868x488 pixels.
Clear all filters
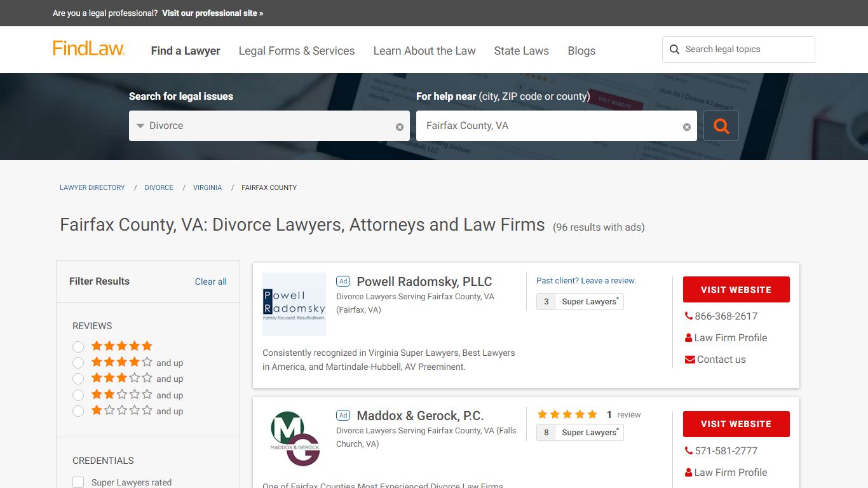[x=211, y=281]
